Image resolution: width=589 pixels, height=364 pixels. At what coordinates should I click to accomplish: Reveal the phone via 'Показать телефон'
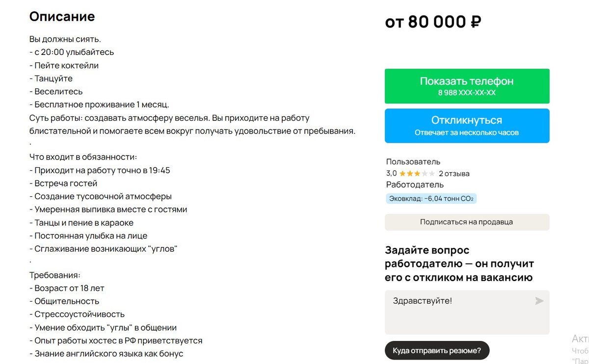(x=466, y=81)
